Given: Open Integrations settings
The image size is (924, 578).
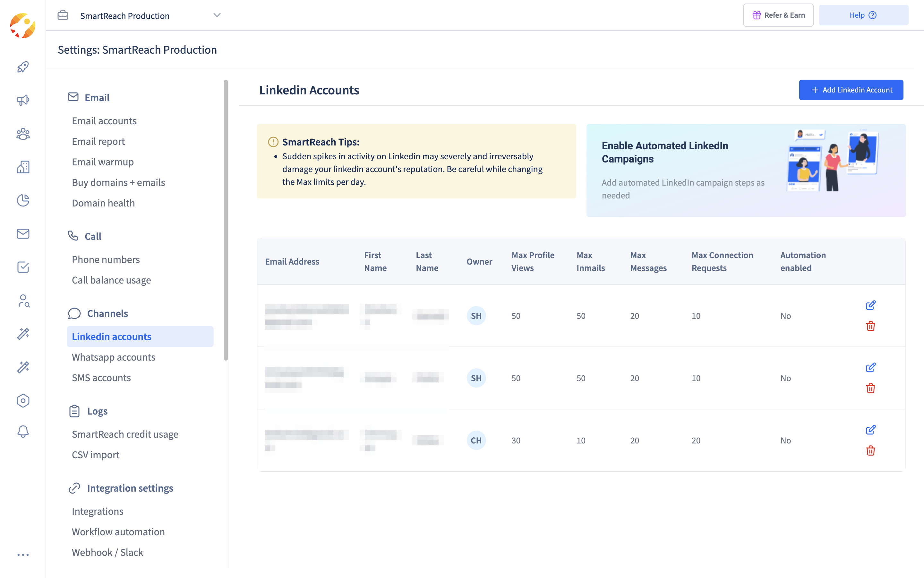Looking at the screenshot, I should (97, 512).
